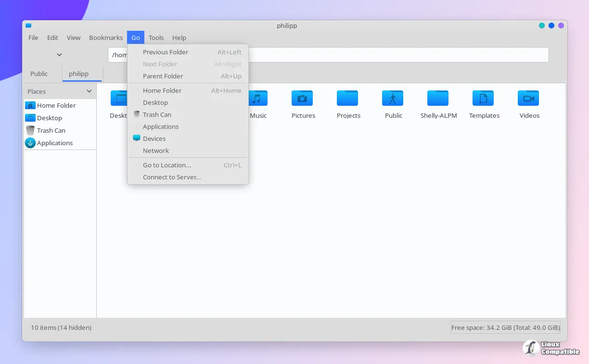Screen dimensions: 589x364
Task: Open the View menu
Action: (x=74, y=38)
